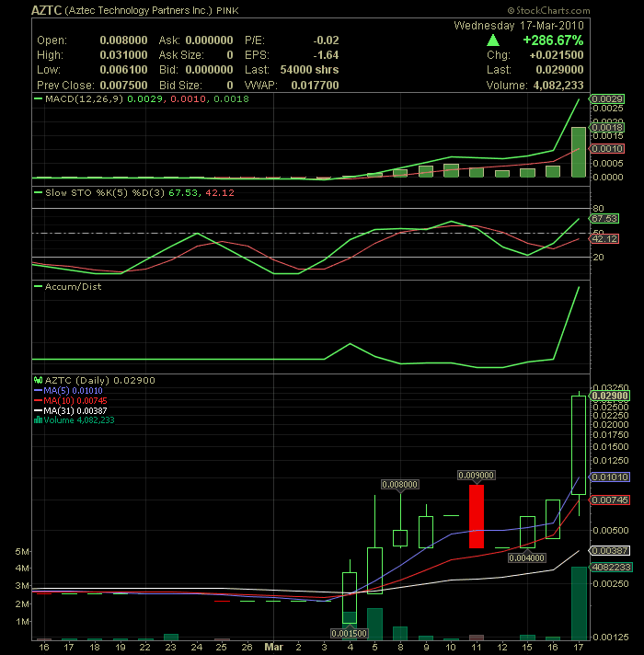Click the date axis label 23

click(x=170, y=647)
